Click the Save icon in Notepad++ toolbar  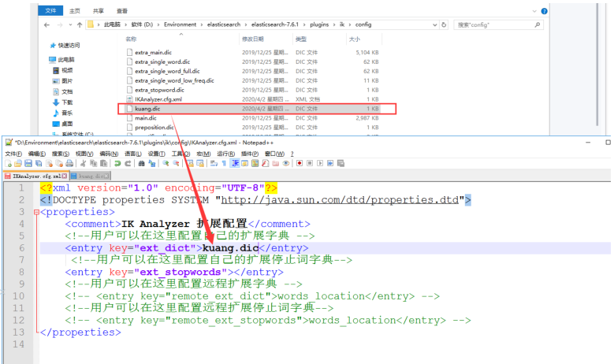coord(28,163)
